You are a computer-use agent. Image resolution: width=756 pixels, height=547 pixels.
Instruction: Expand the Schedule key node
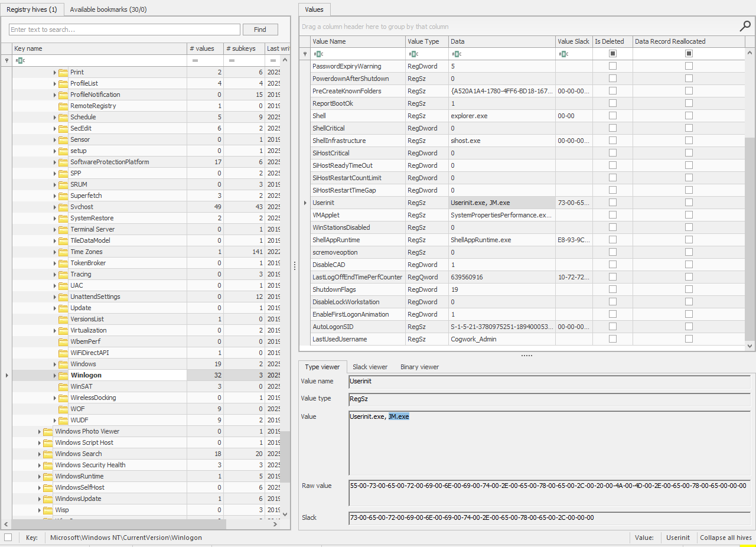[55, 117]
